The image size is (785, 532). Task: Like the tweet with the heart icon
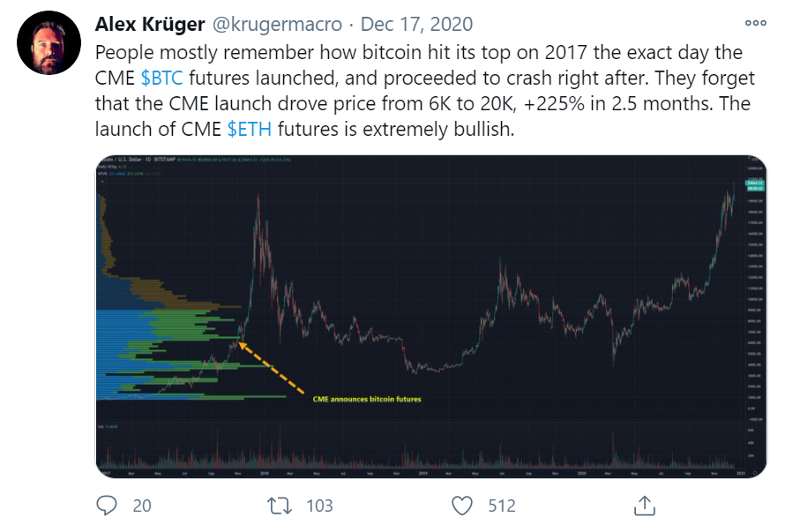pos(462,506)
